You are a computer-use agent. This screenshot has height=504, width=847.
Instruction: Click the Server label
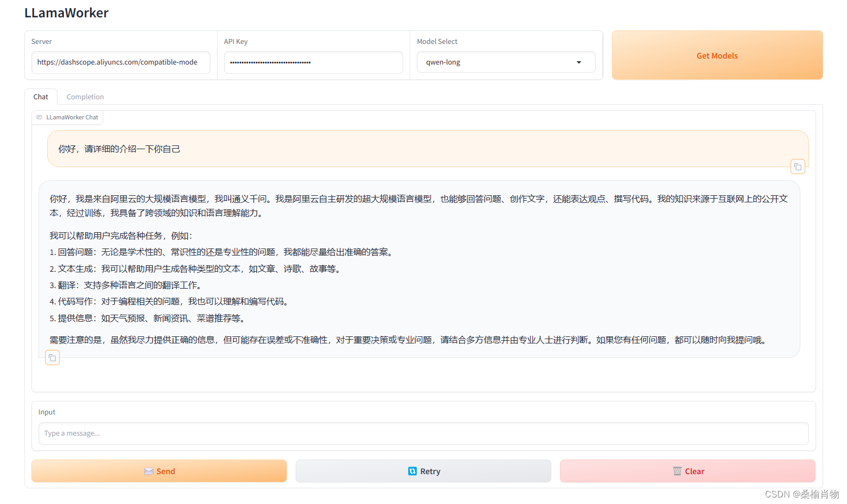click(41, 42)
